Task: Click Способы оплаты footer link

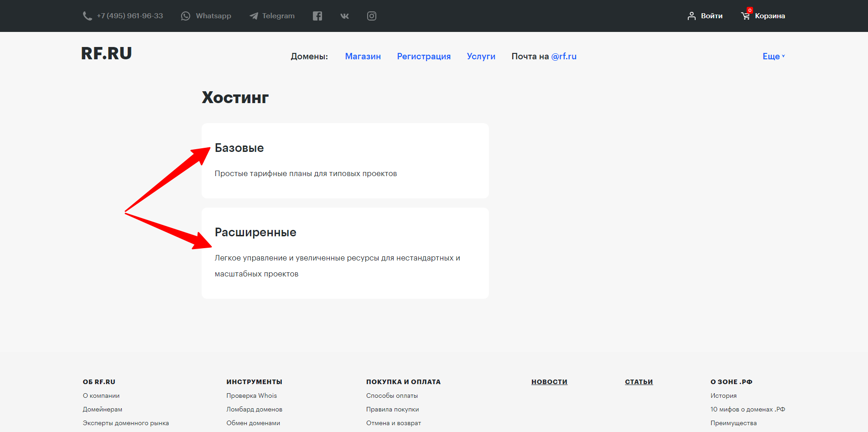Action: tap(392, 396)
